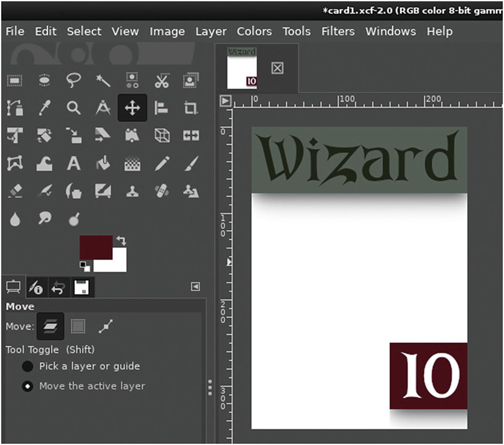The image size is (504, 445).
Task: Select the Pencil tool
Action: [x=161, y=163]
